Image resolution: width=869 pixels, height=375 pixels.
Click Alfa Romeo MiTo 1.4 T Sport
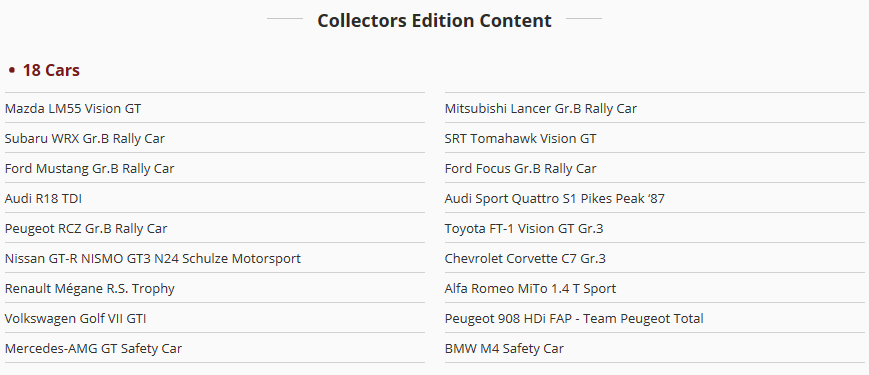pos(655,288)
